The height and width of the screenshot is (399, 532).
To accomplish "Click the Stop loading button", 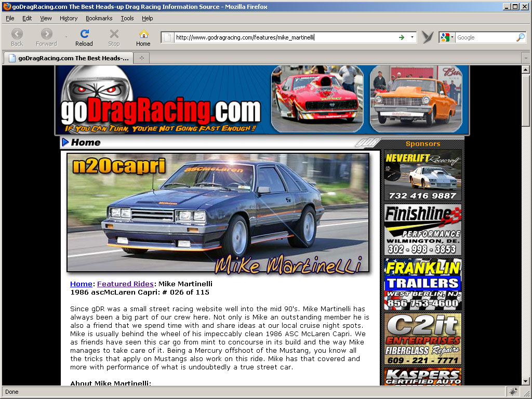I will pos(114,37).
